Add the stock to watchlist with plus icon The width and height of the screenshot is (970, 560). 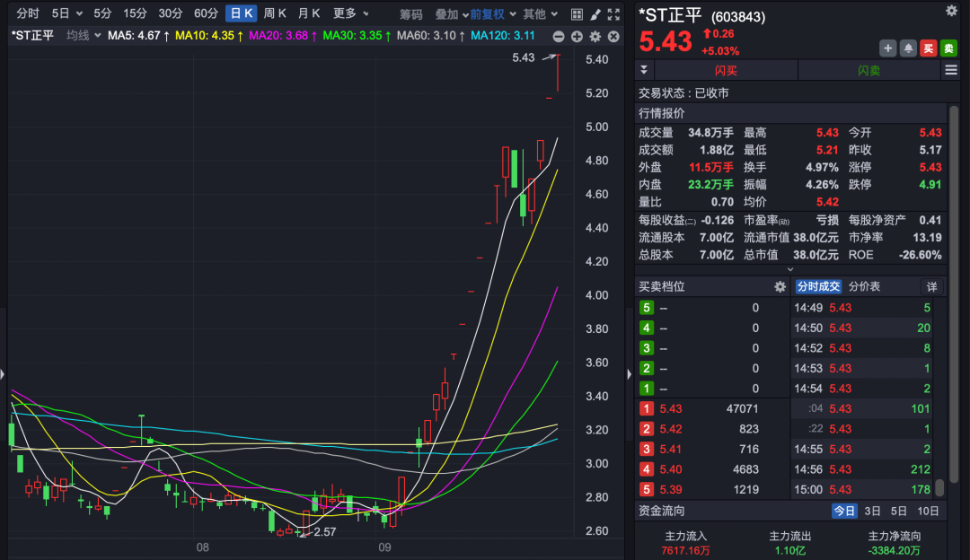887,48
